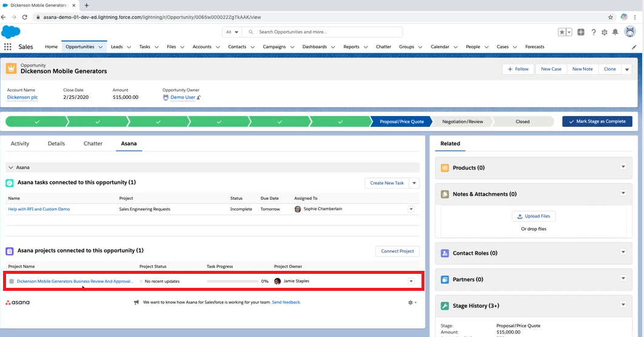Click the Asana tasks checkmark icon
The height and width of the screenshot is (337, 644).
coord(10,183)
